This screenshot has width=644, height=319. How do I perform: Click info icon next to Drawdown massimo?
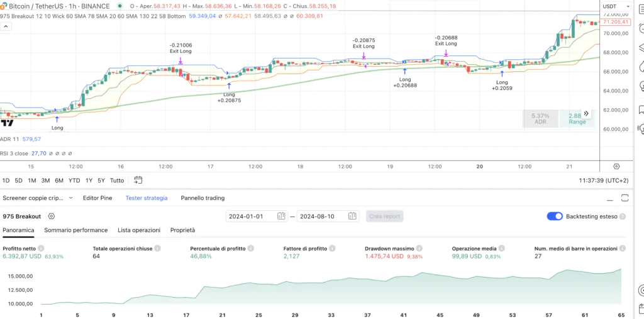(419, 249)
